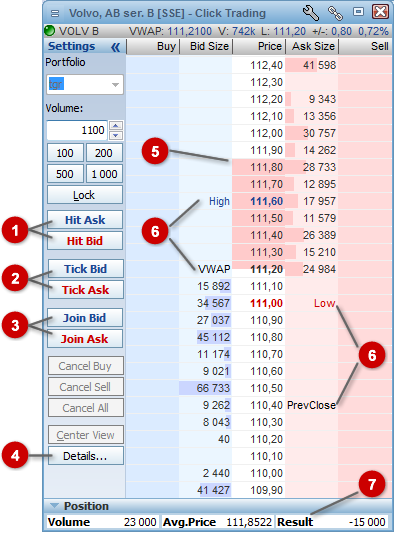Set volume to 1 000

(104, 174)
